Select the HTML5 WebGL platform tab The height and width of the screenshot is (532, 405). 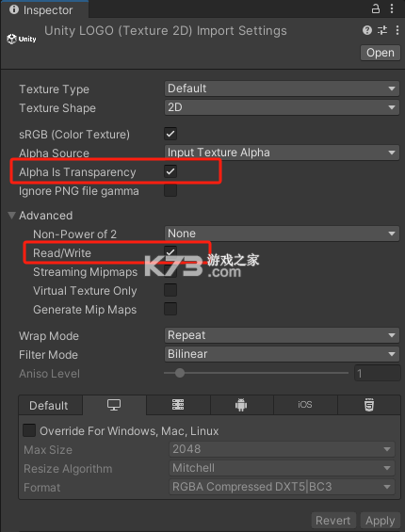coord(369,405)
